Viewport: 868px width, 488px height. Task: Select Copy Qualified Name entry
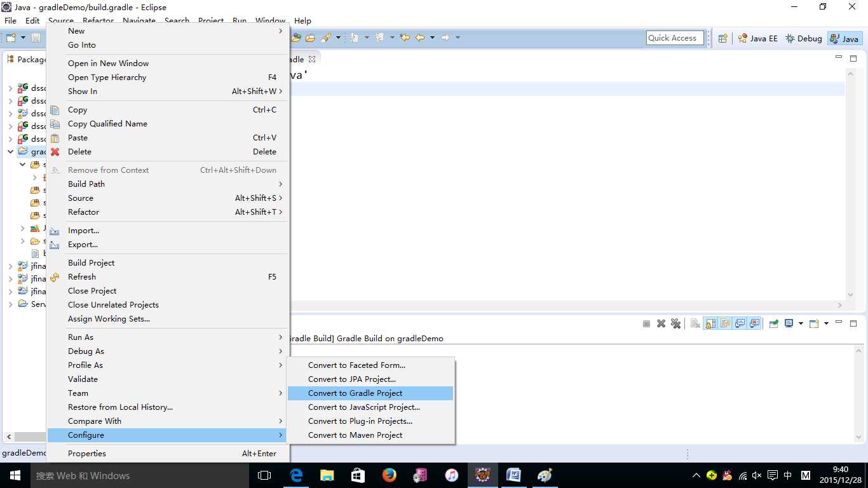pyautogui.click(x=167, y=124)
